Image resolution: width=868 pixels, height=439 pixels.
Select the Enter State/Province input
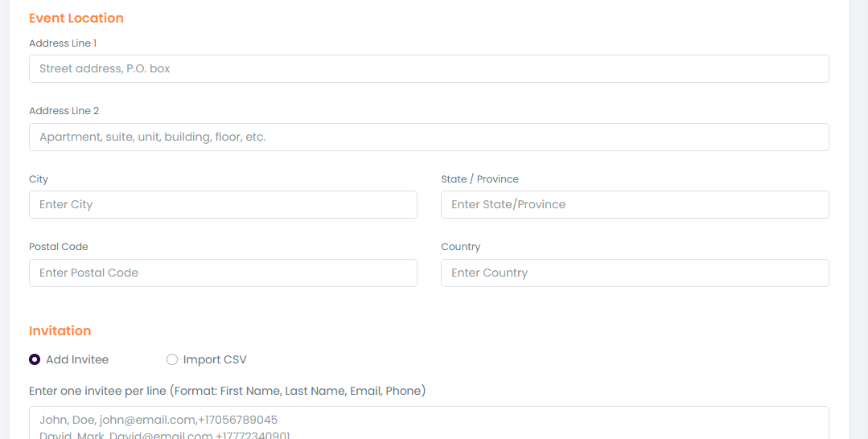pyautogui.click(x=635, y=204)
